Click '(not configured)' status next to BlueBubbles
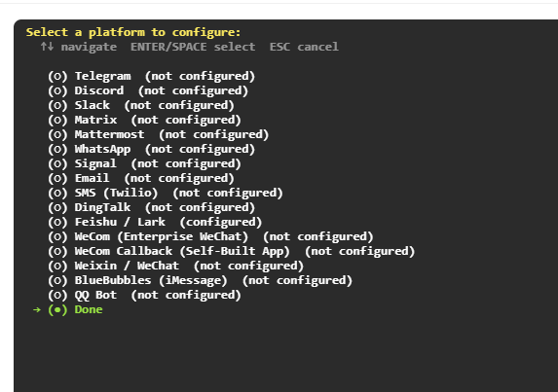Image resolution: width=558 pixels, height=392 pixels. pos(297,280)
